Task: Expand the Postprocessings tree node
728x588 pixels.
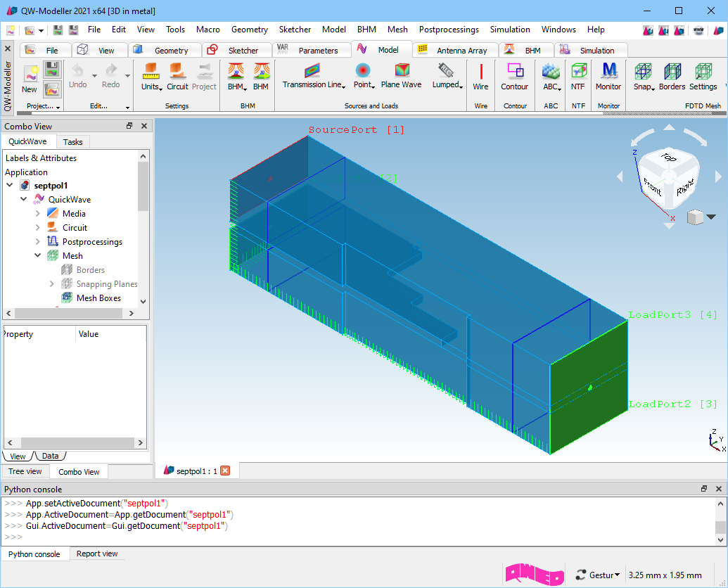Action: coord(37,241)
